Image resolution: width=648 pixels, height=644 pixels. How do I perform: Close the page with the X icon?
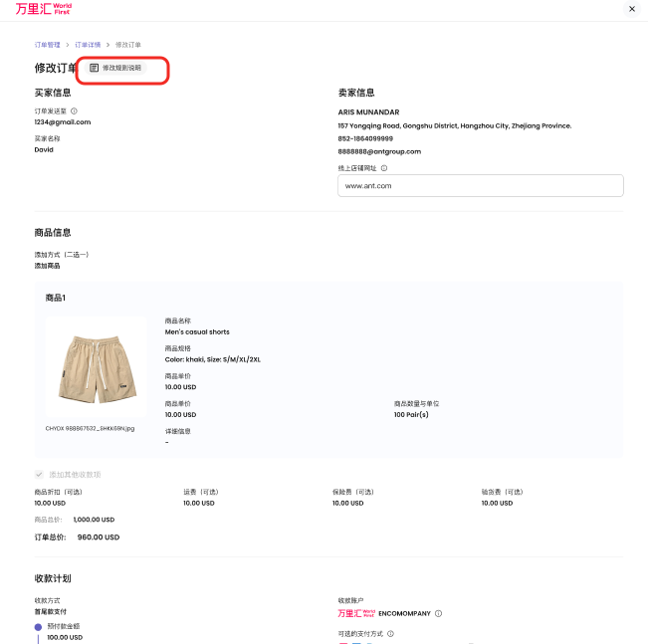tap(631, 9)
